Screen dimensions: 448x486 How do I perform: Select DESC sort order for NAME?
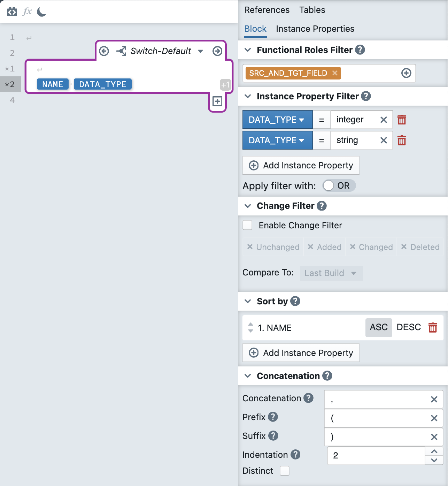coord(409,327)
